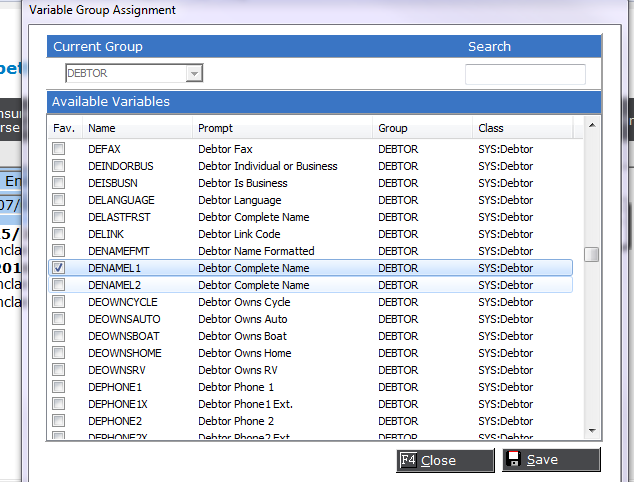Click the Fav. column header

pyautogui.click(x=63, y=128)
